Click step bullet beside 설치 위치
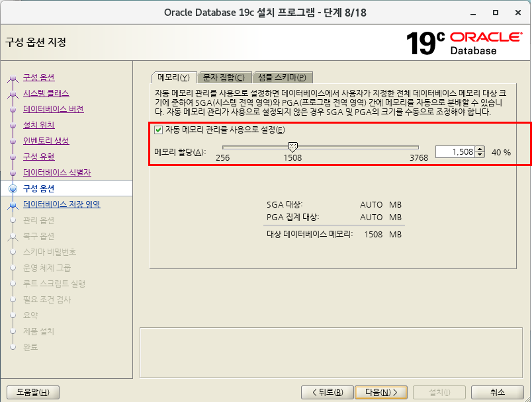Screen dimensions: 532x402 point(13,126)
